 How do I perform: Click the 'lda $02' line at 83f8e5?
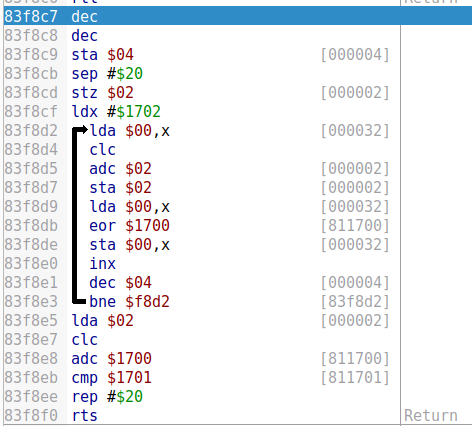point(102,320)
